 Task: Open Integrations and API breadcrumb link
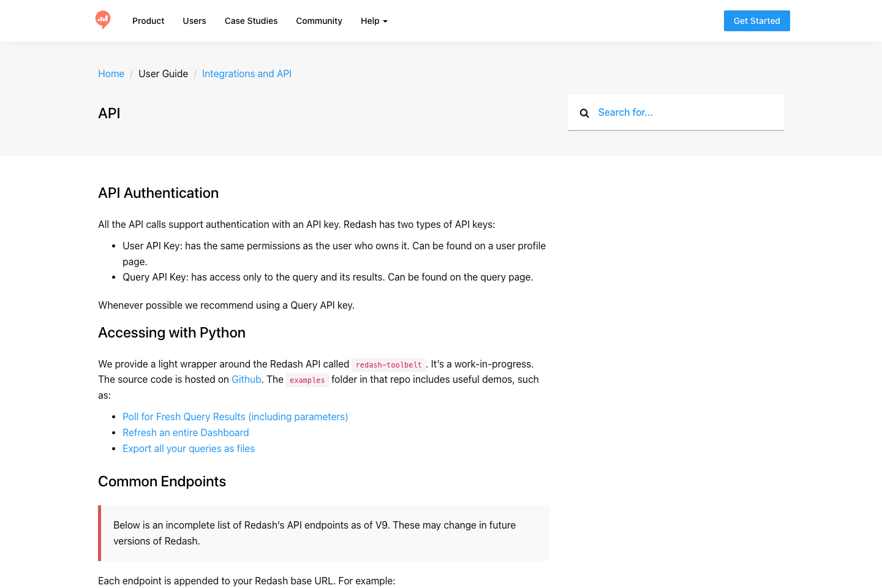point(247,73)
